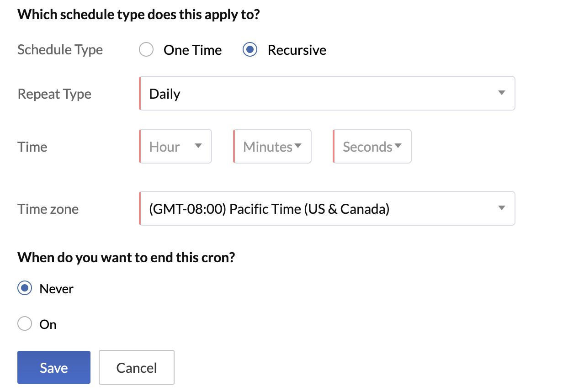Click the Hour dropdown arrow
This screenshot has width=584, height=392.
point(198,146)
